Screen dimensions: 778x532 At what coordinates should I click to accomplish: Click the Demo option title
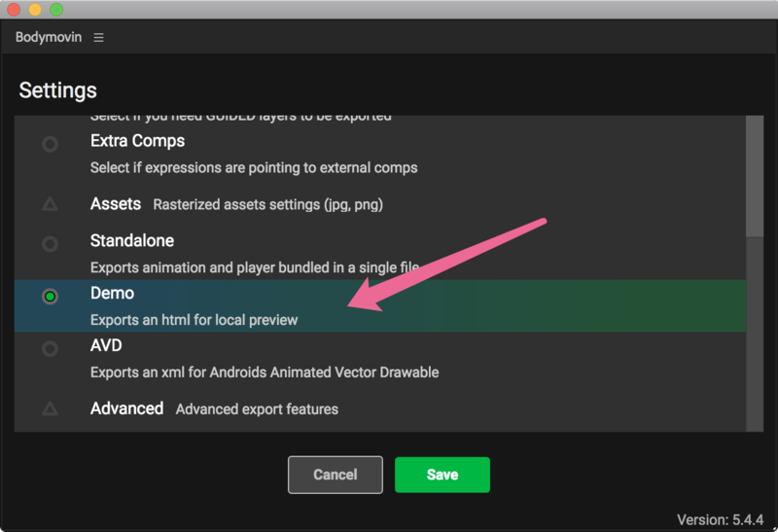click(x=112, y=294)
